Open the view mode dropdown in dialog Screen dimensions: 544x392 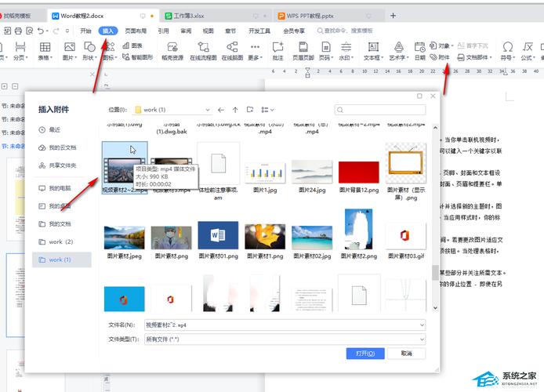(267, 110)
